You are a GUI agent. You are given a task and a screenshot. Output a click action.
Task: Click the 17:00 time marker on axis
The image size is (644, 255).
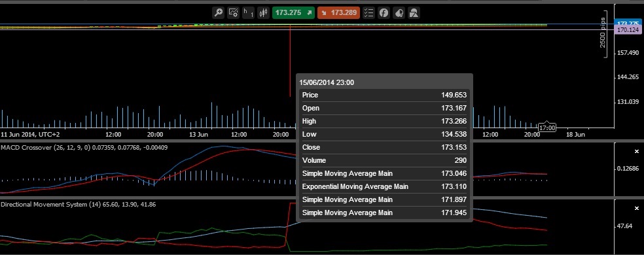pyautogui.click(x=547, y=127)
